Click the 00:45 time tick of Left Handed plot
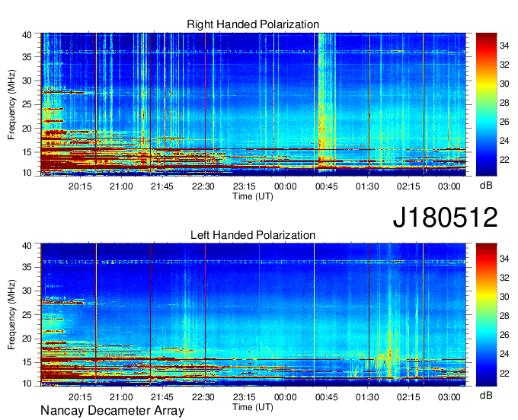The image size is (518, 420). click(x=326, y=397)
